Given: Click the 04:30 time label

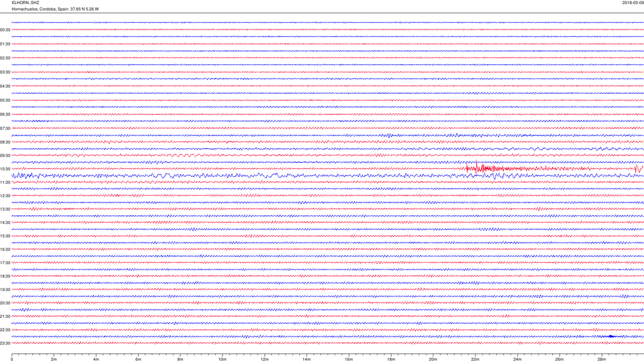Looking at the screenshot, I should [5, 86].
